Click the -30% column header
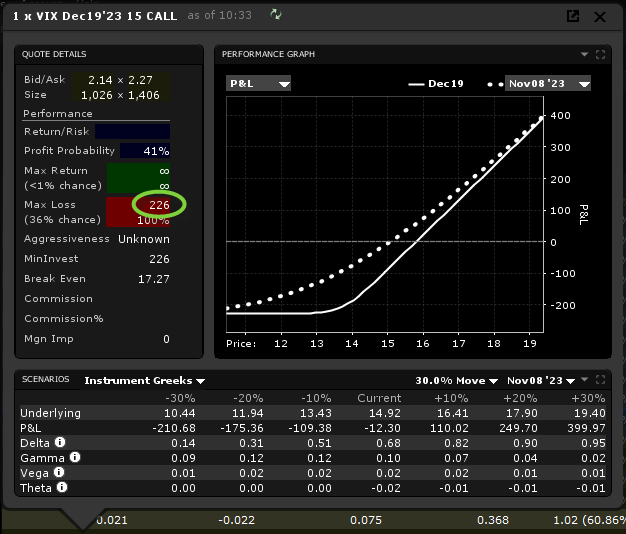 click(x=180, y=398)
